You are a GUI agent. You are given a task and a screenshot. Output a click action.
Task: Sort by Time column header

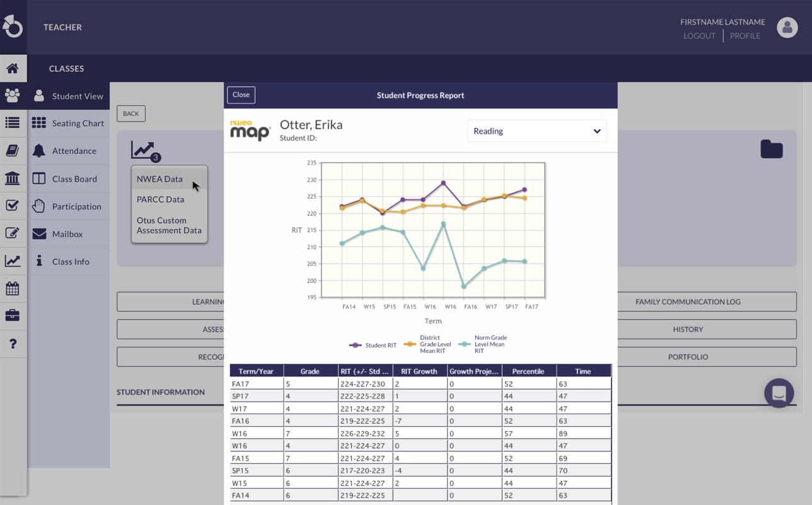(x=584, y=371)
